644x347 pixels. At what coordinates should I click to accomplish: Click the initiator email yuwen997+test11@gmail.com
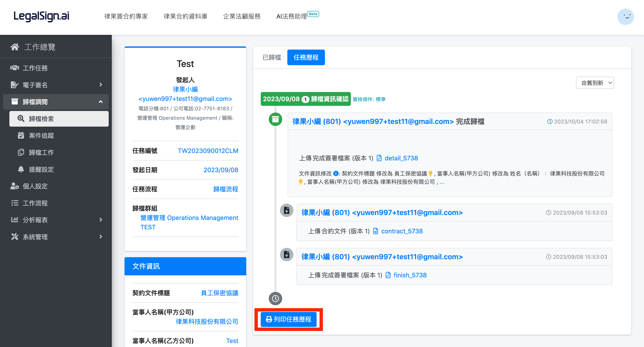185,99
